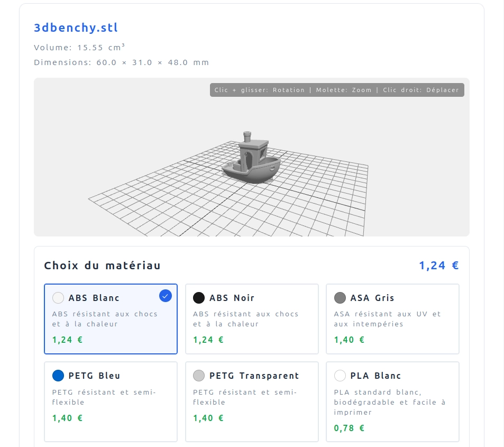Click the blue checkmark on ABS Blanc
The width and height of the screenshot is (504, 447).
166,296
